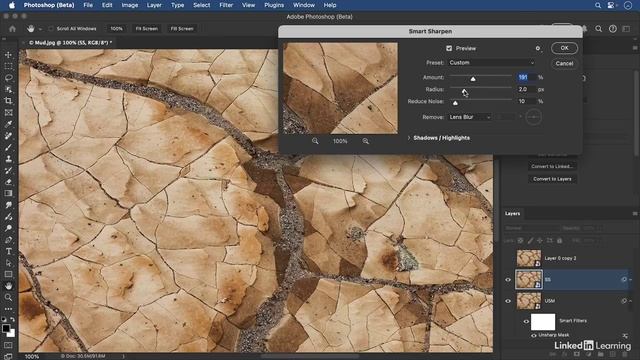Show the Layer 0 copy 2 layer
Viewport: 640px width, 360px height.
point(508,258)
